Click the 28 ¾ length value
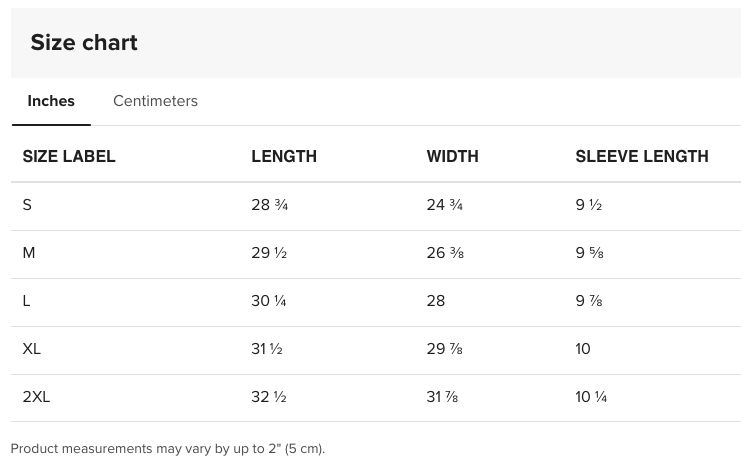The height and width of the screenshot is (474, 741). 270,205
